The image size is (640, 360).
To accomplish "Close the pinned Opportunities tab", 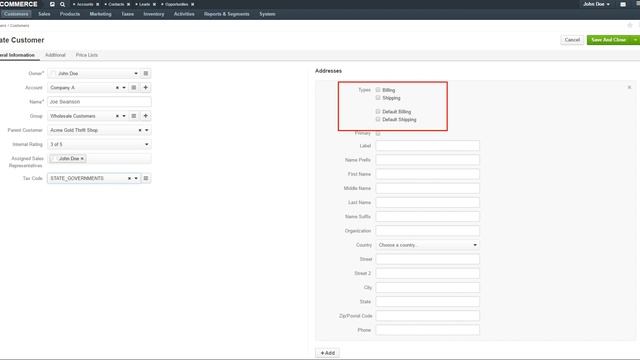I will point(193,4).
